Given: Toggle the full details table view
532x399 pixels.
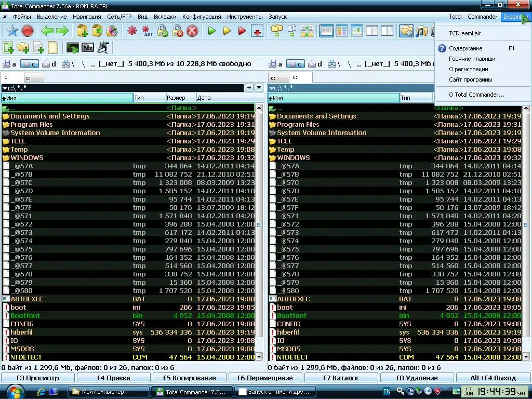Looking at the screenshot, I should coord(326,31).
